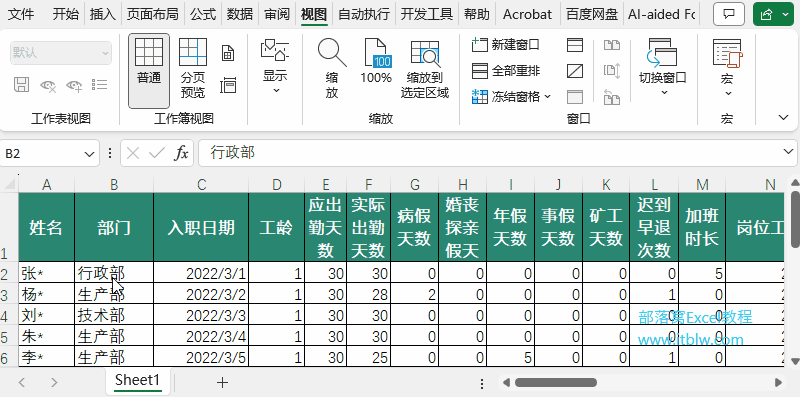Click vertical scrollbar down arrow
800x397 pixels.
795,361
